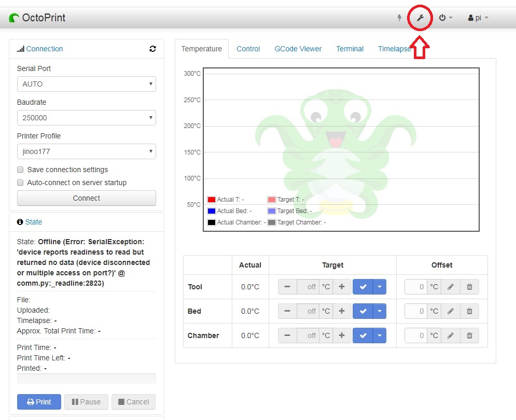
Task: Click the Target Bed light blue legend swatch
Action: point(272,211)
